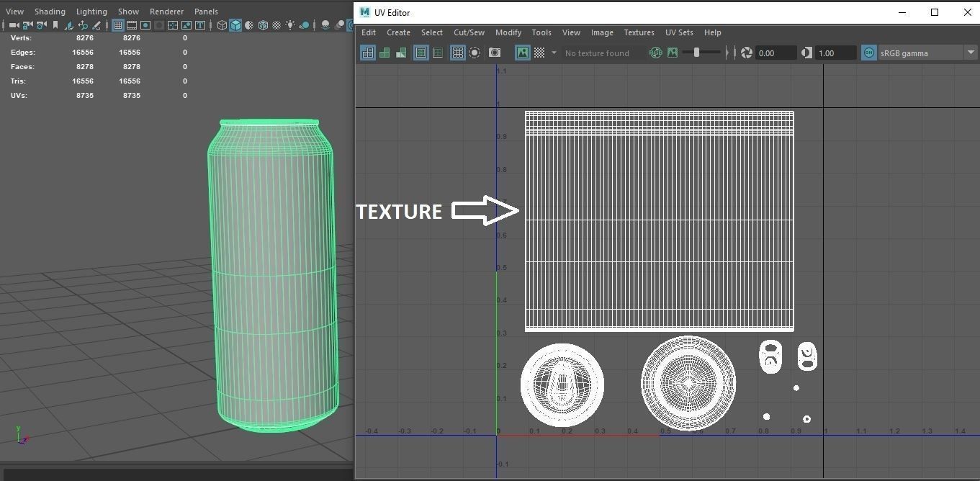Open UV Editor Edit menu
The height and width of the screenshot is (481, 980).
369,32
